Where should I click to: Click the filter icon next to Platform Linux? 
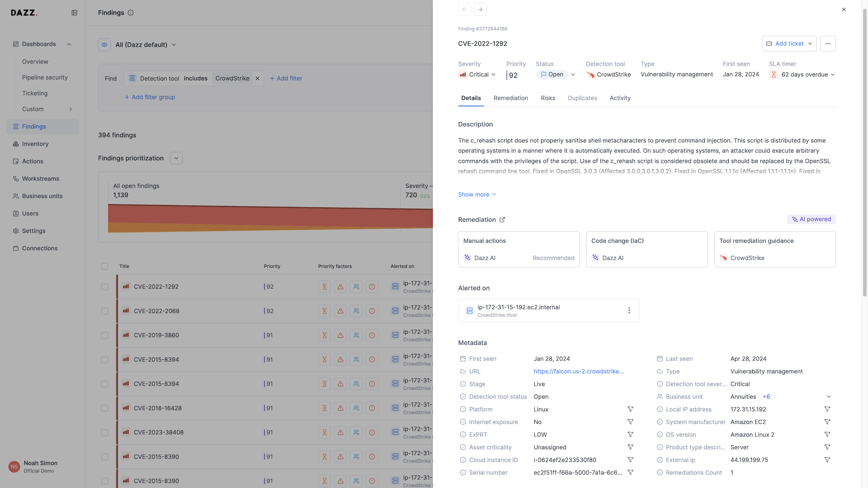(630, 409)
